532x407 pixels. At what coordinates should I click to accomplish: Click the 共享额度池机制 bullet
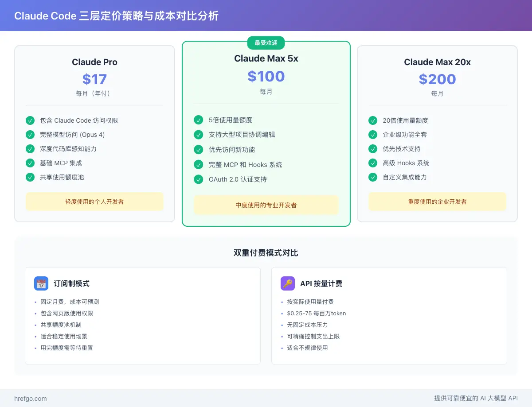(x=61, y=325)
